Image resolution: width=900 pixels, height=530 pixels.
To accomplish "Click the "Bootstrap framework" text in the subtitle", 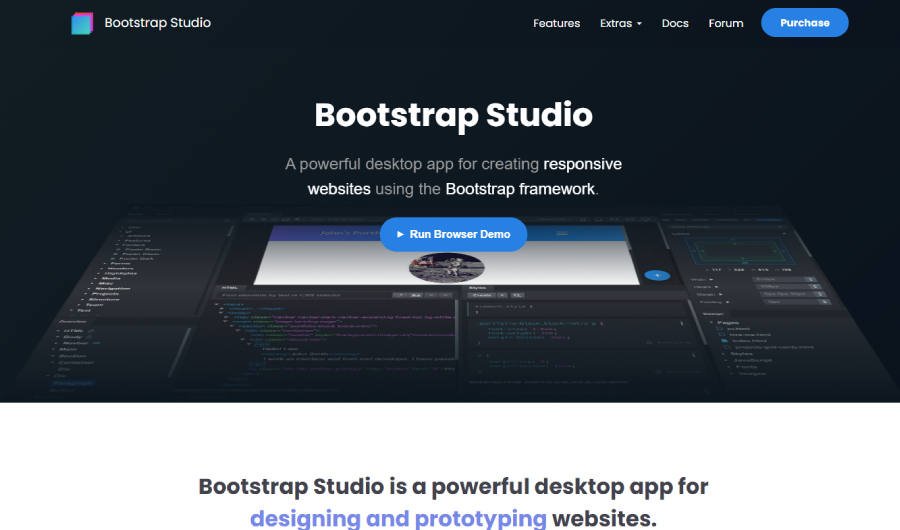I will [x=520, y=189].
